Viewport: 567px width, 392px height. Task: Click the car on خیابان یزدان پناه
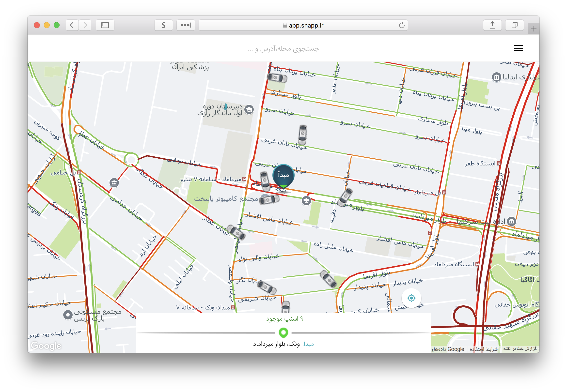[x=277, y=78]
